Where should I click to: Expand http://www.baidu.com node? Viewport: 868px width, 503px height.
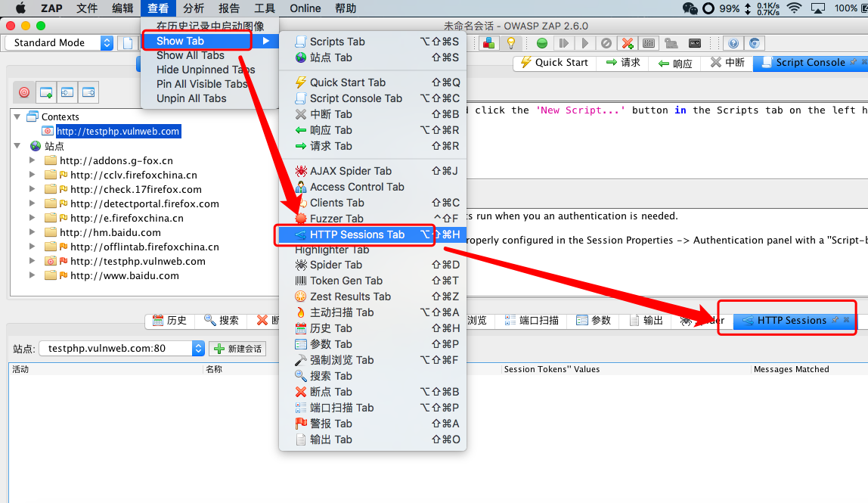pyautogui.click(x=32, y=275)
